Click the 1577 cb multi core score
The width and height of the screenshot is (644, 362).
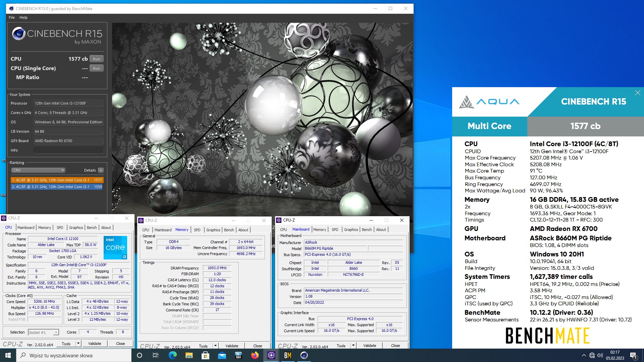pos(585,126)
